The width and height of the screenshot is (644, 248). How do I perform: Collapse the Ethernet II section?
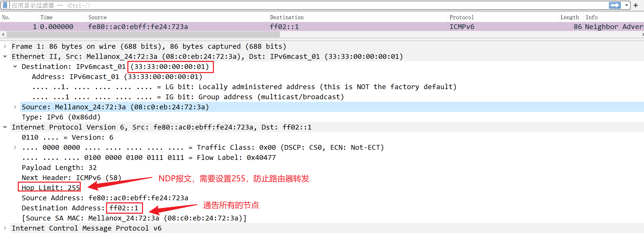pos(5,57)
